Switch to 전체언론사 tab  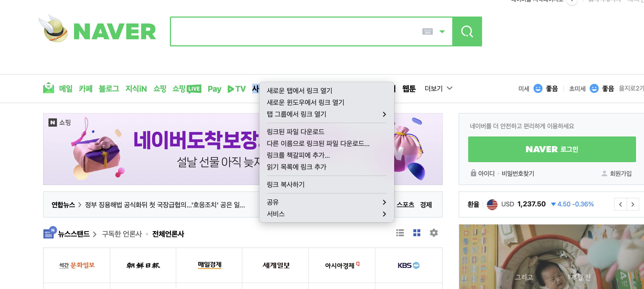point(168,234)
